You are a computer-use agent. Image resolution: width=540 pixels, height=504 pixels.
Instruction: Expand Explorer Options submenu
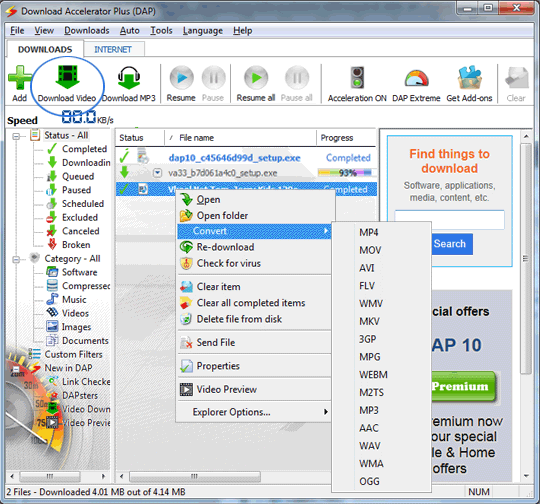(x=325, y=412)
